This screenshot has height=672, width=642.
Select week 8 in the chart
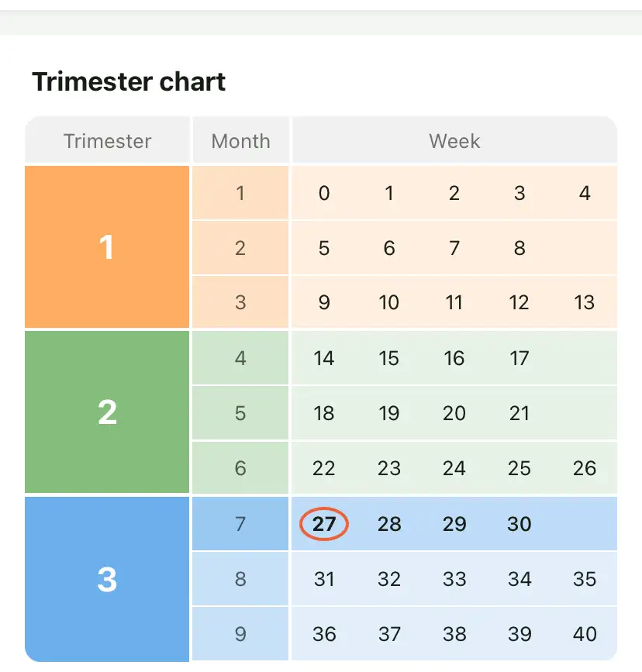click(x=519, y=248)
